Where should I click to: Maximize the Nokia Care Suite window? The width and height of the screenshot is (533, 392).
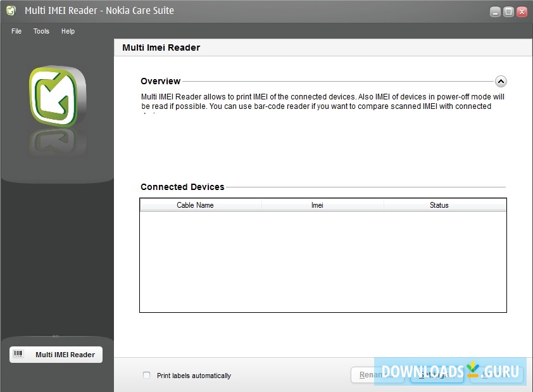[508, 11]
